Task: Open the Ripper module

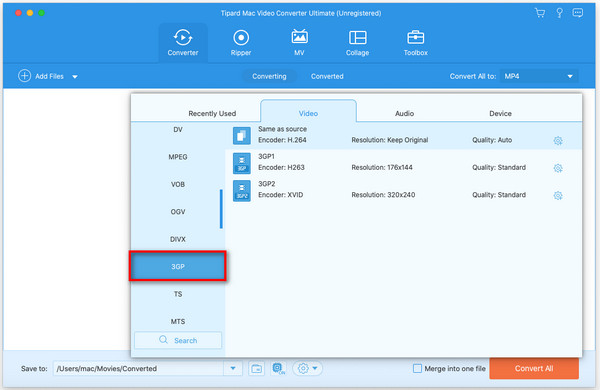Action: [x=241, y=43]
